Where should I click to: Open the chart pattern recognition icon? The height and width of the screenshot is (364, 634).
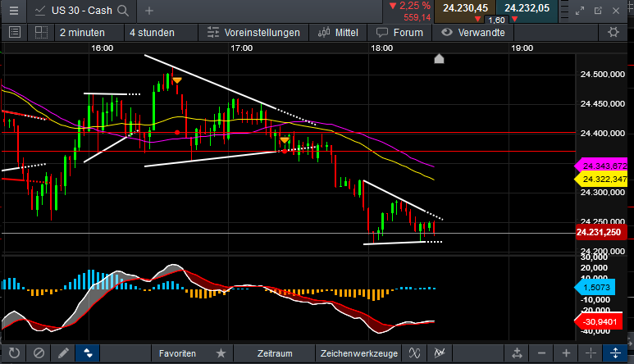tap(440, 353)
